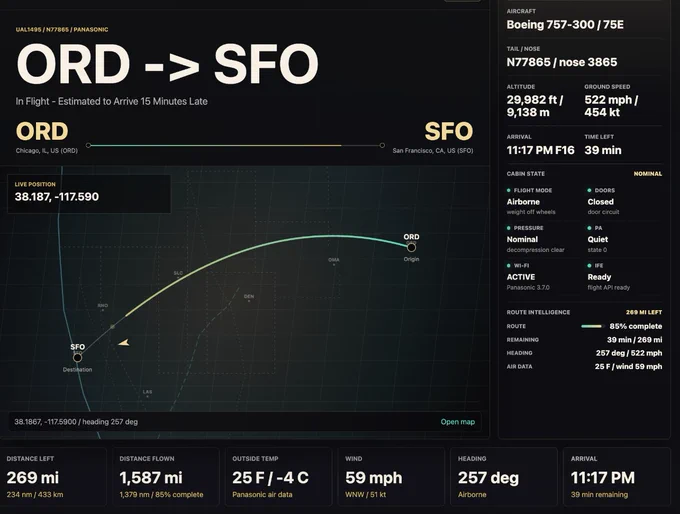Click the 85% complete route mini bar
The image size is (680, 514).
pos(592,326)
